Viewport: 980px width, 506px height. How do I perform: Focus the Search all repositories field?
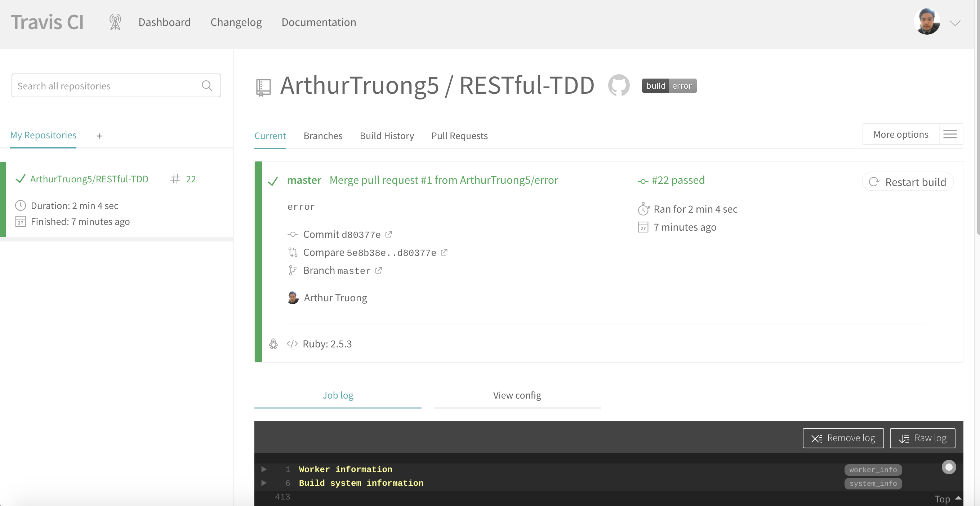[x=116, y=86]
